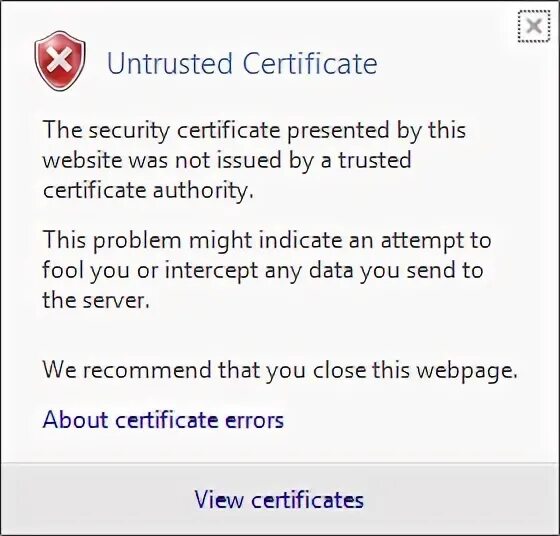The image size is (560, 536).
Task: Select line "website was not issued by a trusted"
Action: (x=227, y=161)
